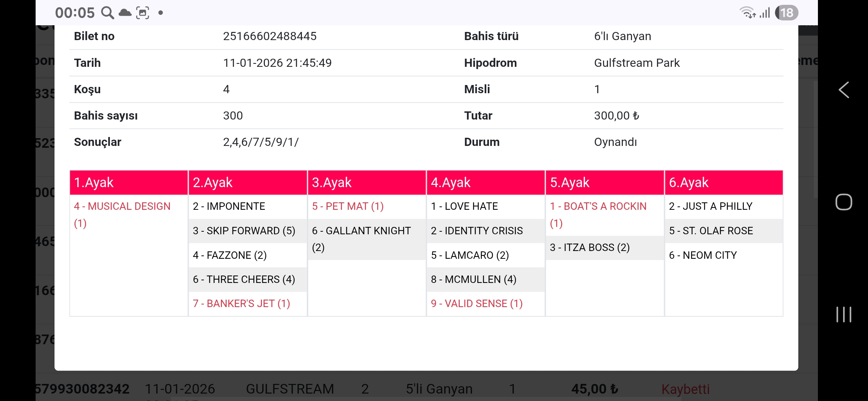Tap the ticket number 25166602488445
The image size is (868, 401).
pos(270,36)
